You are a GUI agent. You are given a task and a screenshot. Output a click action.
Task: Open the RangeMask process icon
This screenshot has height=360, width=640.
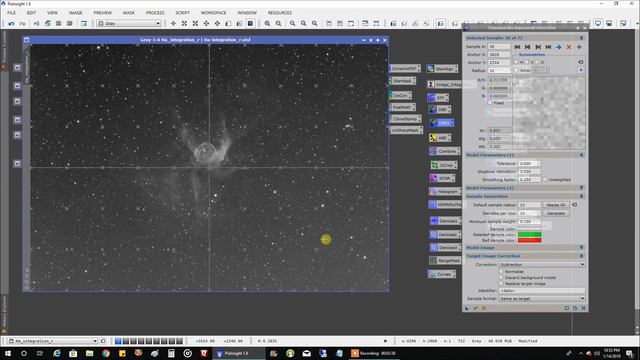pyautogui.click(x=445, y=260)
